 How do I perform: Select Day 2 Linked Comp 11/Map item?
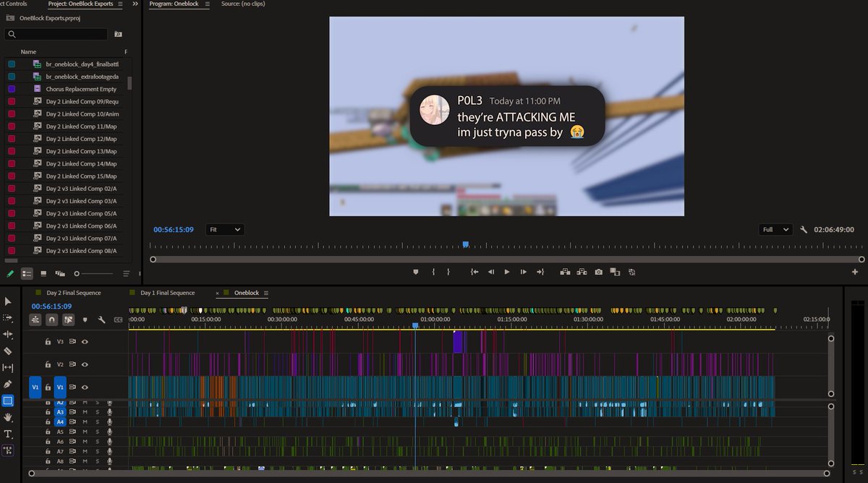tap(81, 127)
